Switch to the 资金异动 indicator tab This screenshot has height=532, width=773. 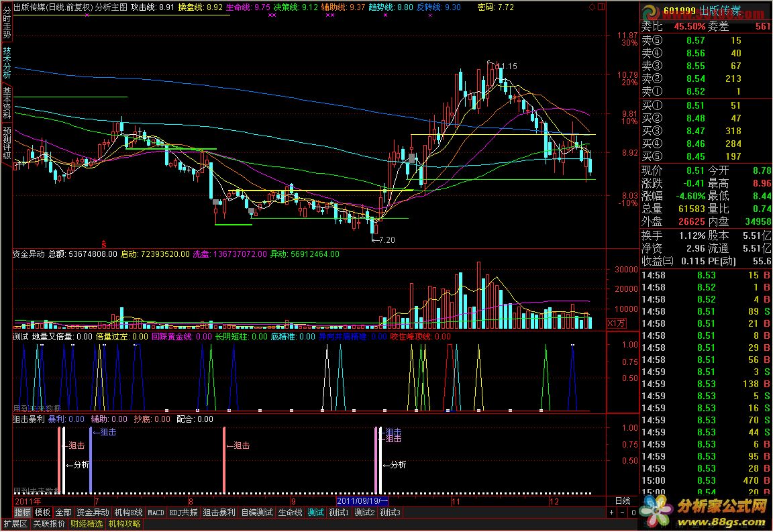93,513
